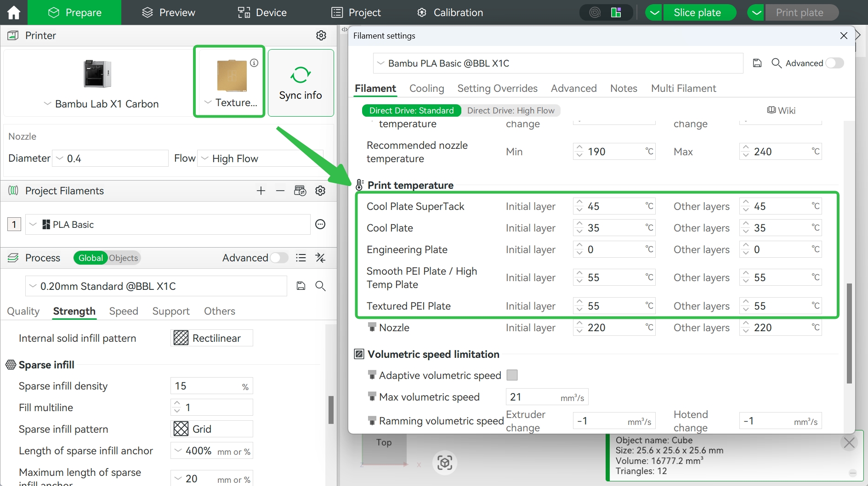This screenshot has height=486, width=868.
Task: Open the Wiki link
Action: click(x=781, y=110)
